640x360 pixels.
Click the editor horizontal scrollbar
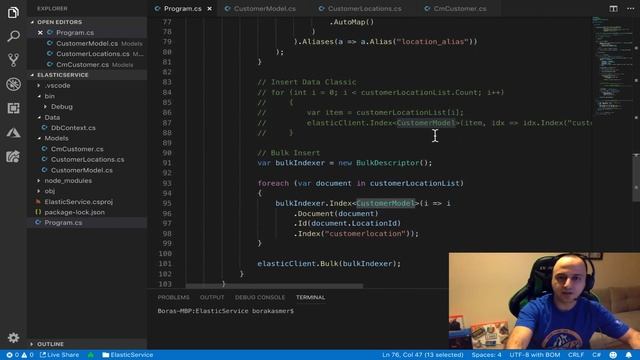[274, 286]
